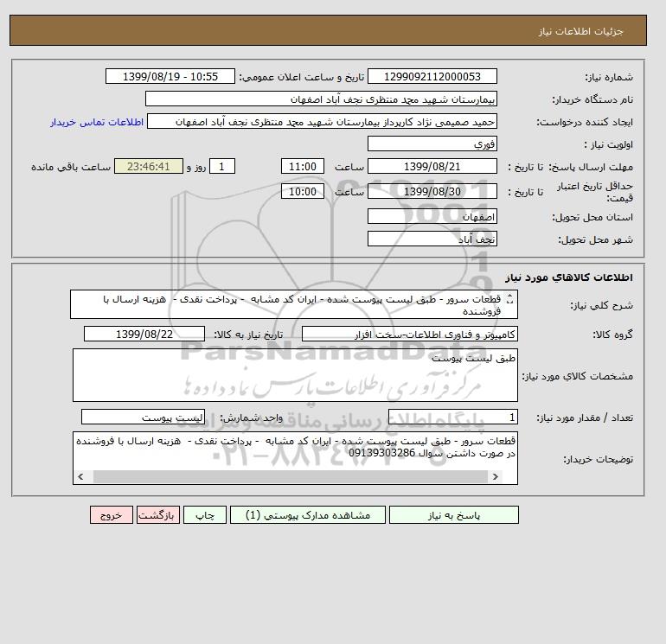The image size is (666, 644).
Task: Open اطلاعات تماس خریدار link
Action: pyautogui.click(x=97, y=122)
